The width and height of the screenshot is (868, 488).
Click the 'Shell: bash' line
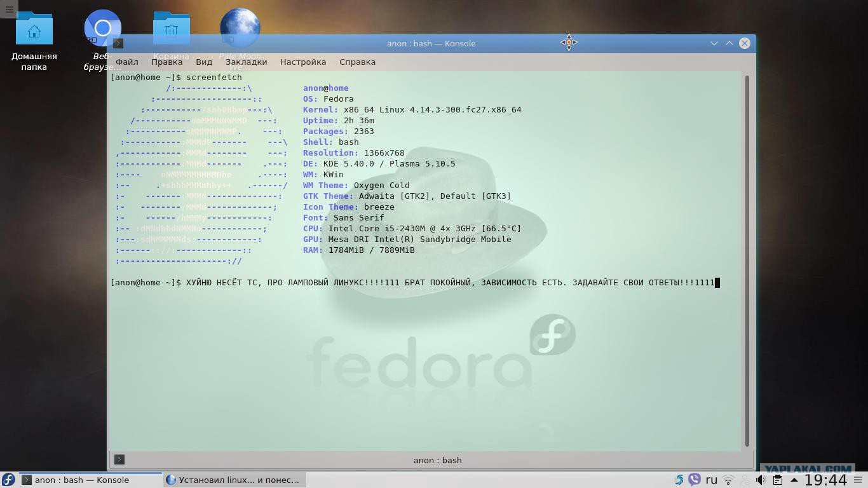(331, 142)
